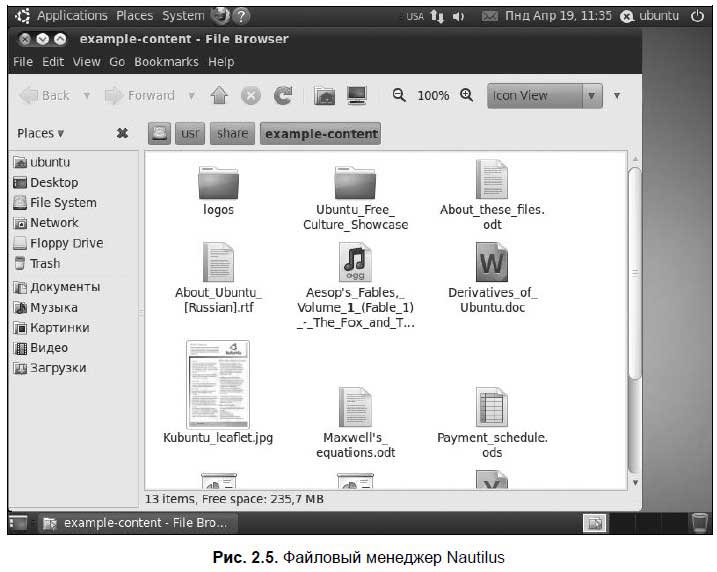Reload the current folder
This screenshot has height=572, width=717.
click(283, 96)
